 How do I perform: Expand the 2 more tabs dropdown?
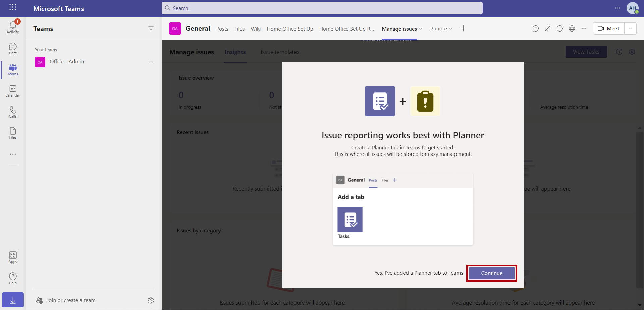click(x=441, y=29)
